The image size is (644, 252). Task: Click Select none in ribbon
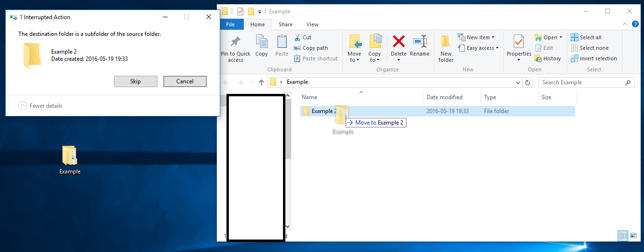pos(590,48)
